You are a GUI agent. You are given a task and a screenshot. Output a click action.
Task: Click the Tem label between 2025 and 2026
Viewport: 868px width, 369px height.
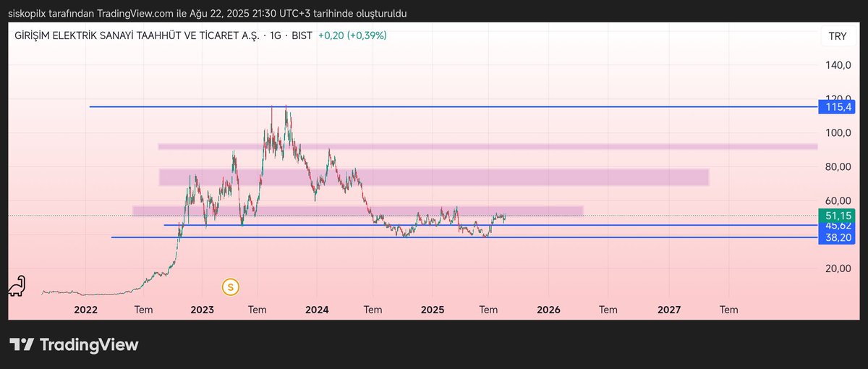point(488,310)
